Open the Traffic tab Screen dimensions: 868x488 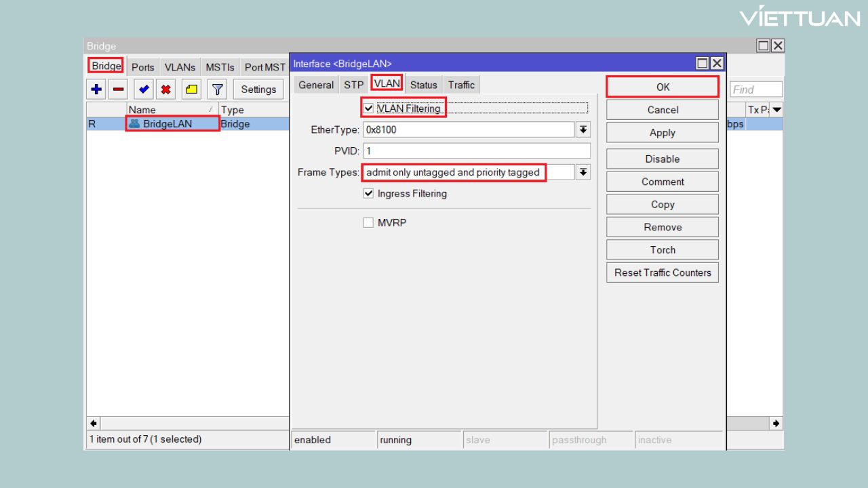coord(461,85)
